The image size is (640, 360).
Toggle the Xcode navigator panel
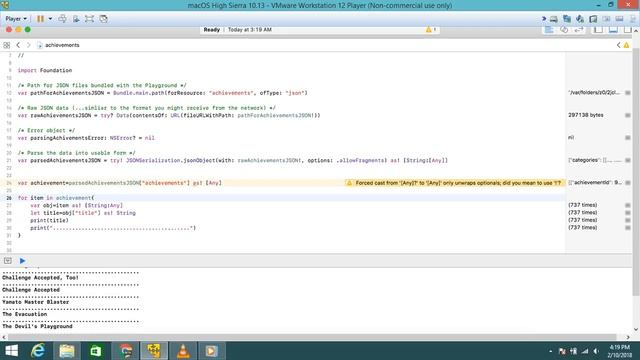click(598, 29)
